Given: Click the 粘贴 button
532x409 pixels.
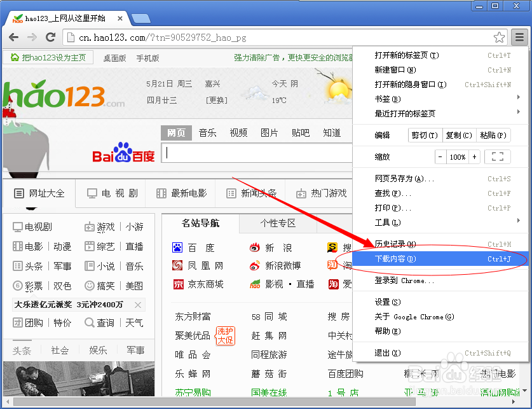Looking at the screenshot, I should click(x=493, y=135).
